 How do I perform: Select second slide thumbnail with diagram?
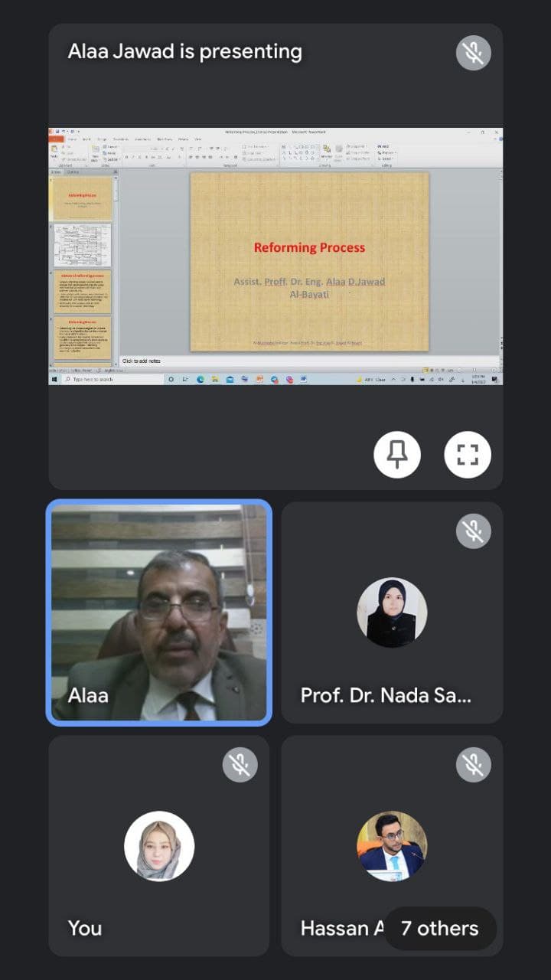pos(82,245)
